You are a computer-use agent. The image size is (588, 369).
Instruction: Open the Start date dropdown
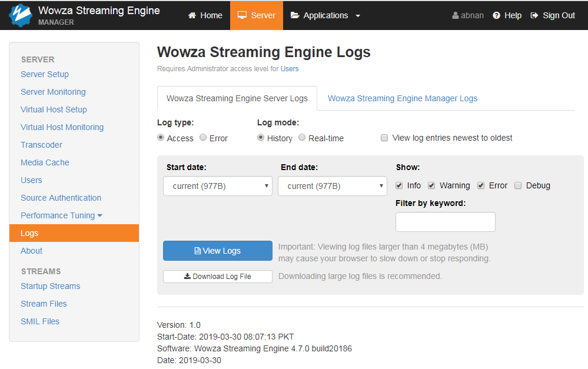(218, 186)
